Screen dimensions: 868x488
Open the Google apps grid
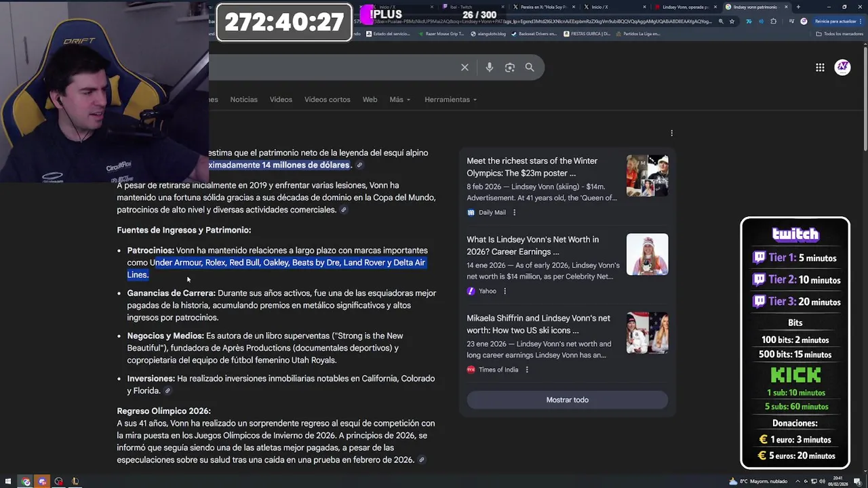point(820,67)
